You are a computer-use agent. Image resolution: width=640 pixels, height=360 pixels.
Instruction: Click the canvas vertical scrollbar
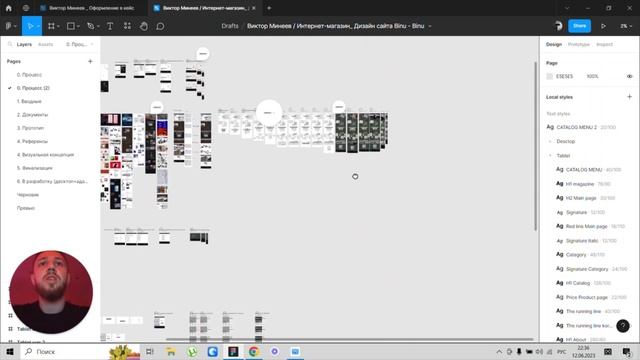pyautogui.click(x=535, y=146)
